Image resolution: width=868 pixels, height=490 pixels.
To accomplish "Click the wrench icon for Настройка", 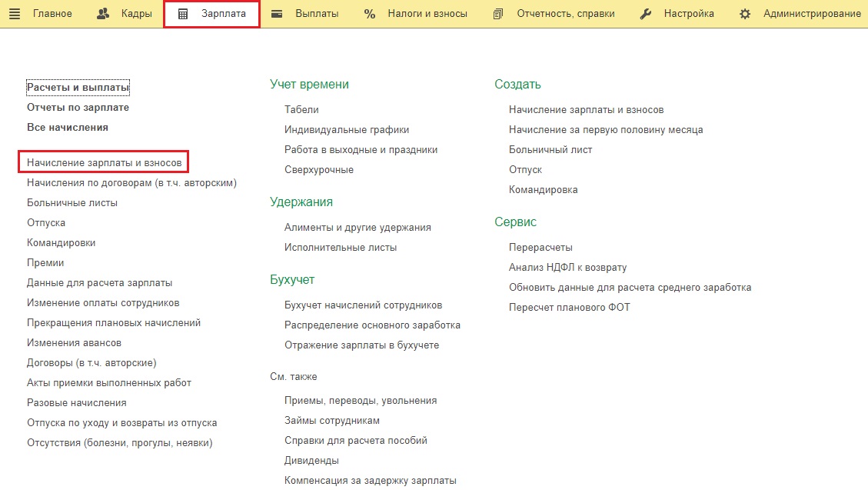I will point(647,14).
